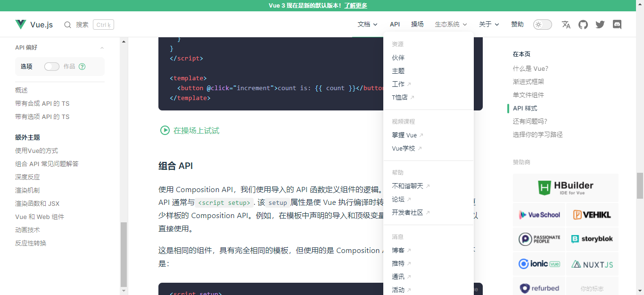The width and height of the screenshot is (644, 295).
Task: Open the VEHIKL sponsor logo
Action: 593,215
